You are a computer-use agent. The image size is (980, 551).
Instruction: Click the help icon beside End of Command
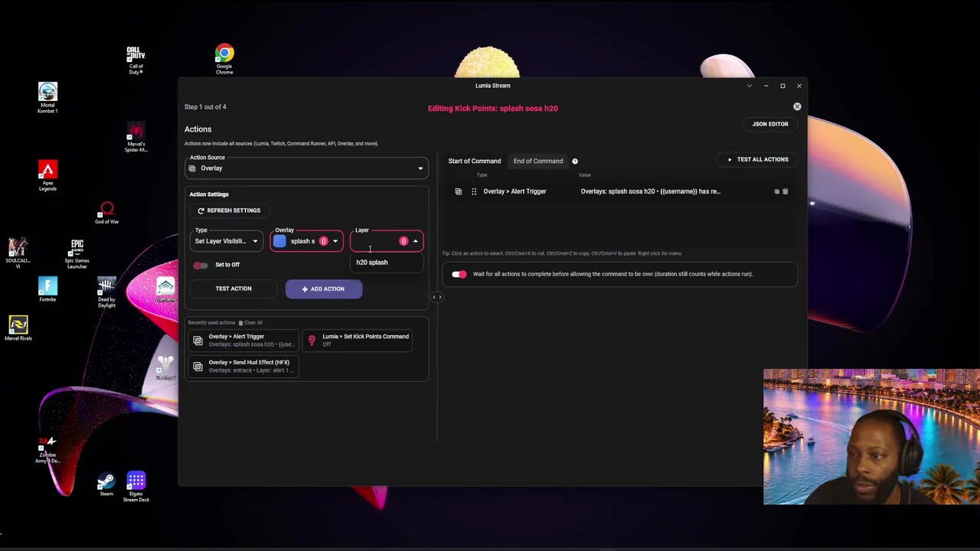point(575,161)
